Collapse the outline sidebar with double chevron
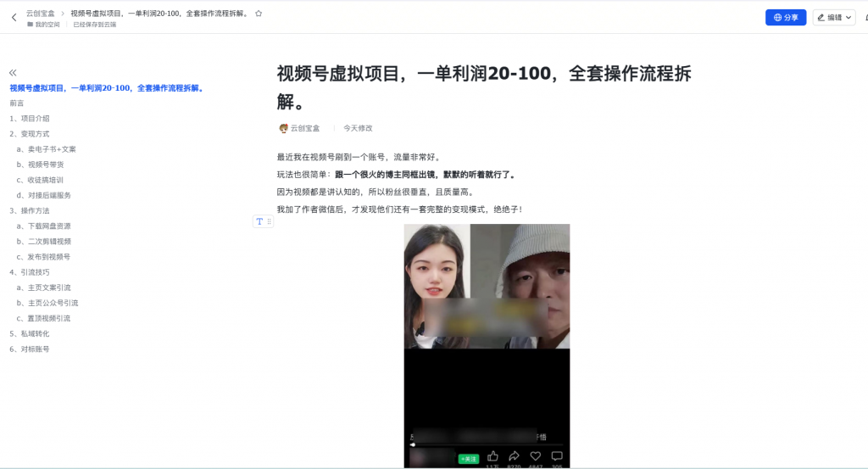Image resolution: width=868 pixels, height=469 pixels. click(x=13, y=73)
